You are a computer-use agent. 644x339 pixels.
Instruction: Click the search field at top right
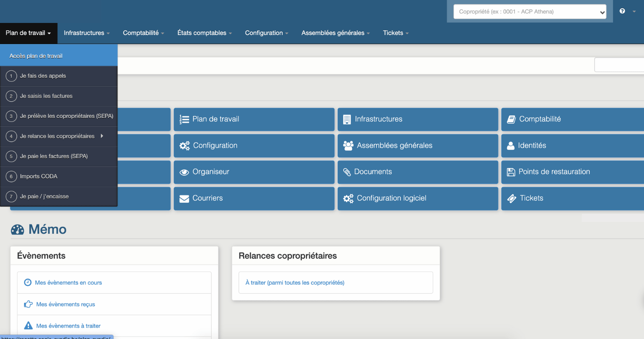tap(619, 65)
